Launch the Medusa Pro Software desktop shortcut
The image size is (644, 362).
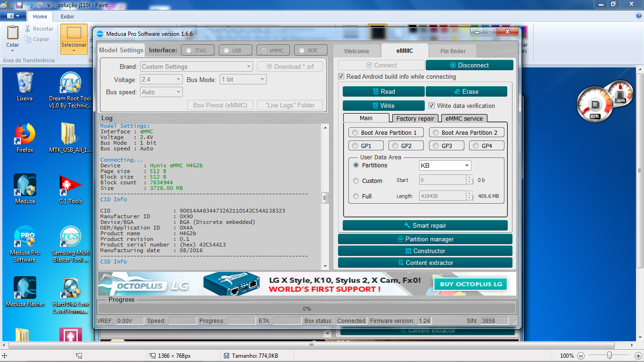point(25,244)
